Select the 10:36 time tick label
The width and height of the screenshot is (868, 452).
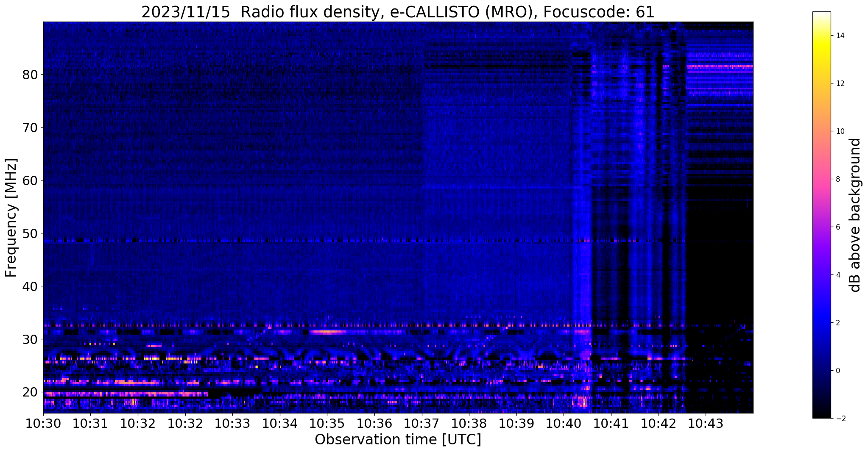point(374,424)
